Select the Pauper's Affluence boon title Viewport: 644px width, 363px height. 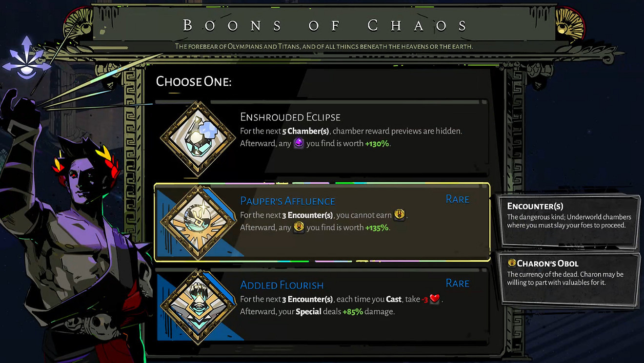[287, 201]
